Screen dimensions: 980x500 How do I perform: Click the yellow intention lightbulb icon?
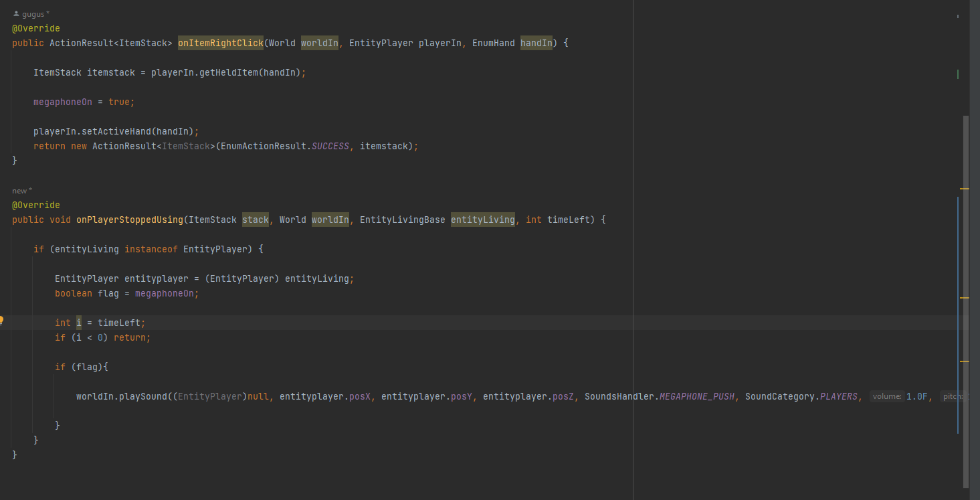point(2,321)
